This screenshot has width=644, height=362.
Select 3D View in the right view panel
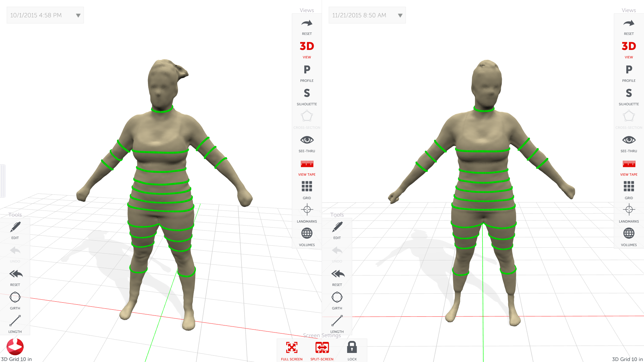(x=629, y=46)
